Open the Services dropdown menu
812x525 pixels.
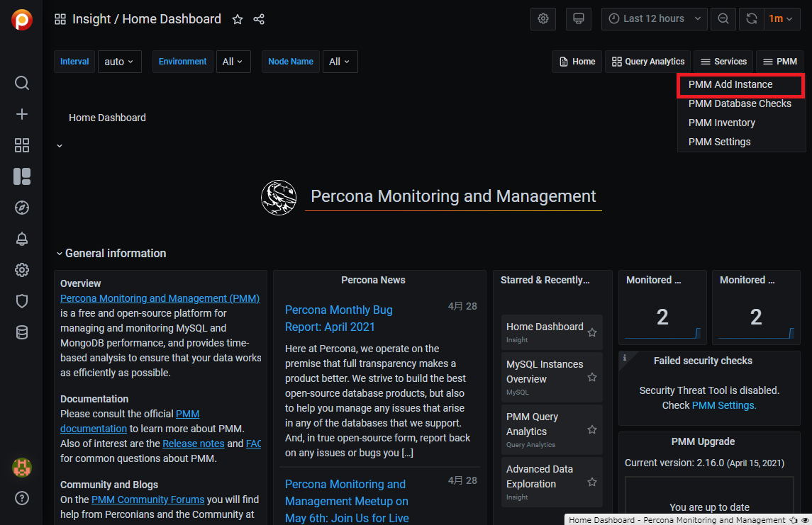tap(723, 62)
